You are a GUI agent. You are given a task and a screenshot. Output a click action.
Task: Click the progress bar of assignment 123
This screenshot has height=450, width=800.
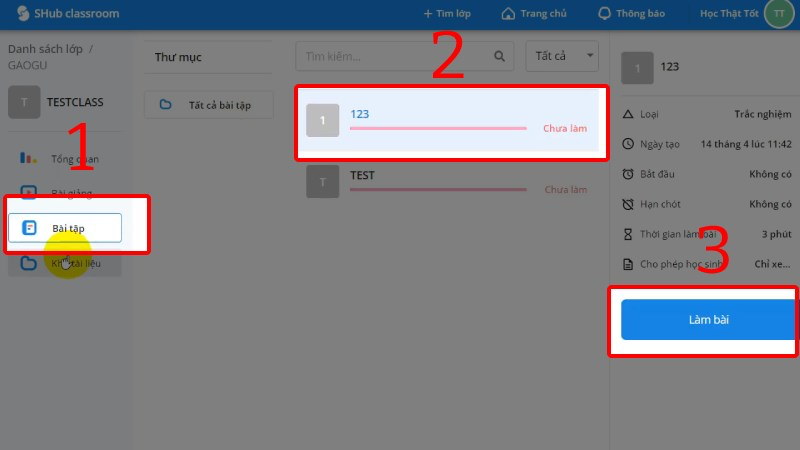pyautogui.click(x=438, y=129)
